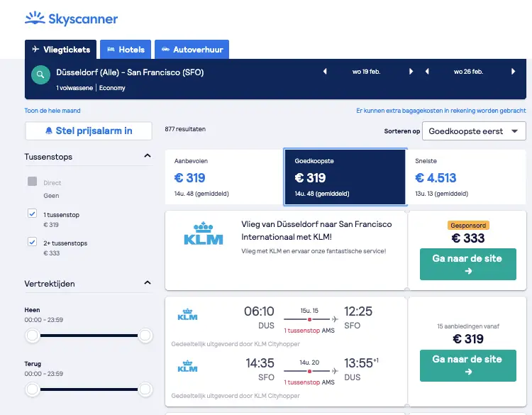The image size is (532, 415).
Task: Uncheck the 2+ tussenstops checkbox
Action: 32,242
